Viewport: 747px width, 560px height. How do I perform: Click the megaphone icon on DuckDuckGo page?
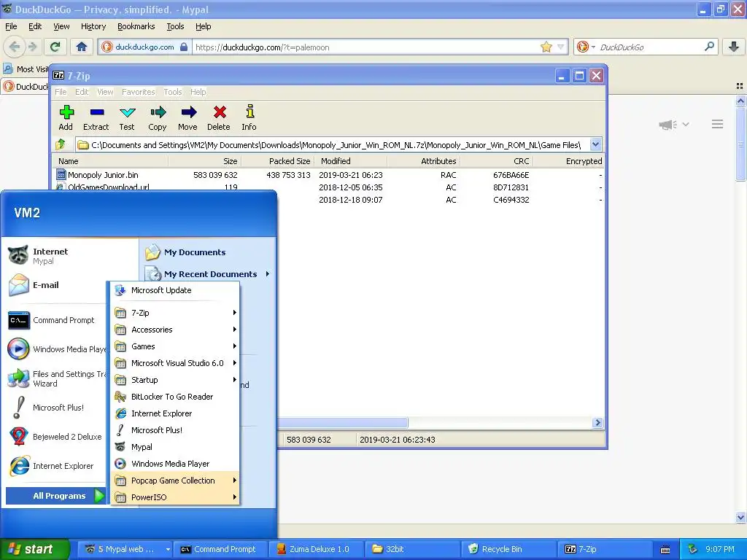[668, 125]
